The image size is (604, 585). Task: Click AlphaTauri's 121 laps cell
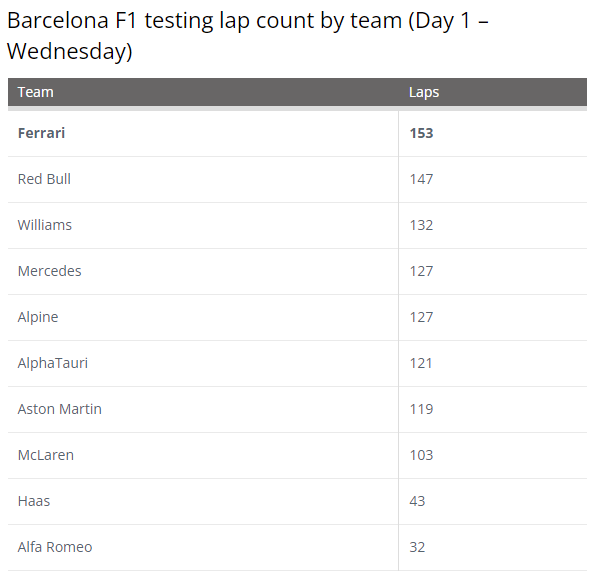[421, 363]
